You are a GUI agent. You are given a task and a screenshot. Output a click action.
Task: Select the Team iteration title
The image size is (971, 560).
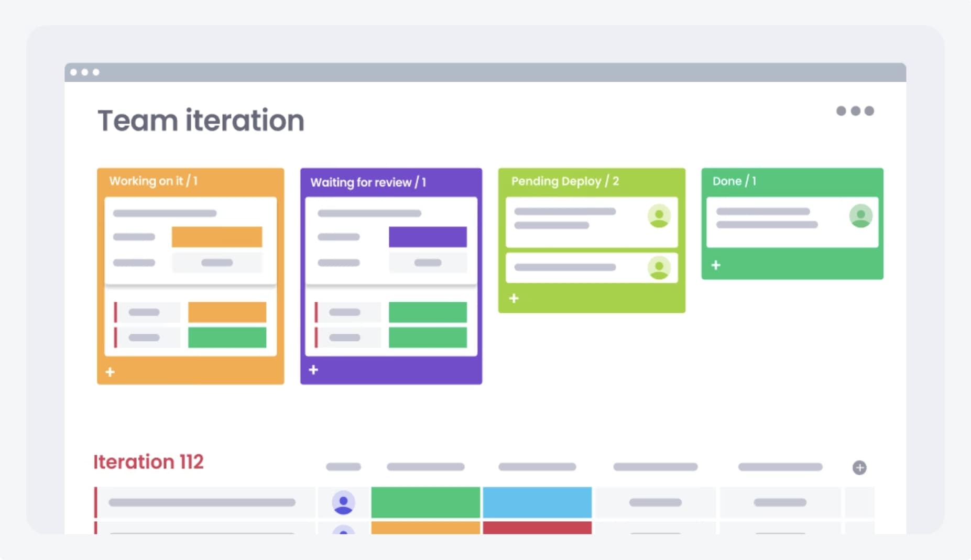click(201, 120)
